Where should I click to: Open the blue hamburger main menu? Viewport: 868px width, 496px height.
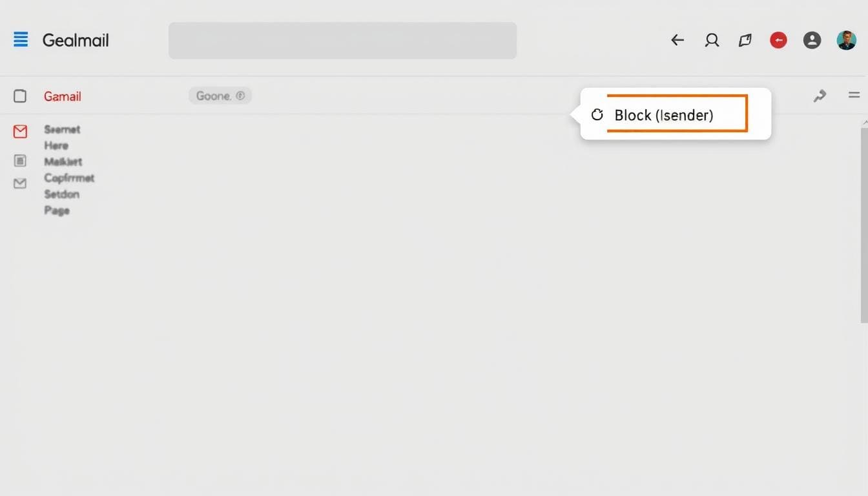(21, 39)
